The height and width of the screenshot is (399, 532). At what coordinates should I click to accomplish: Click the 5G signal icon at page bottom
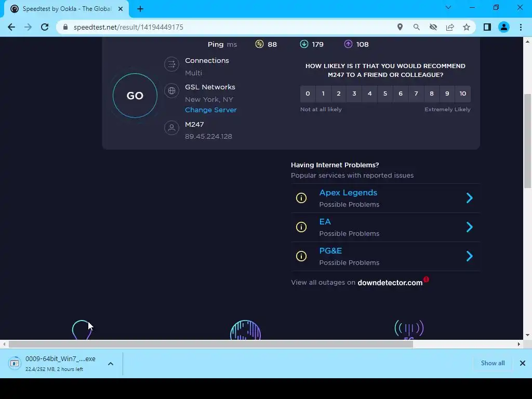coord(409,330)
